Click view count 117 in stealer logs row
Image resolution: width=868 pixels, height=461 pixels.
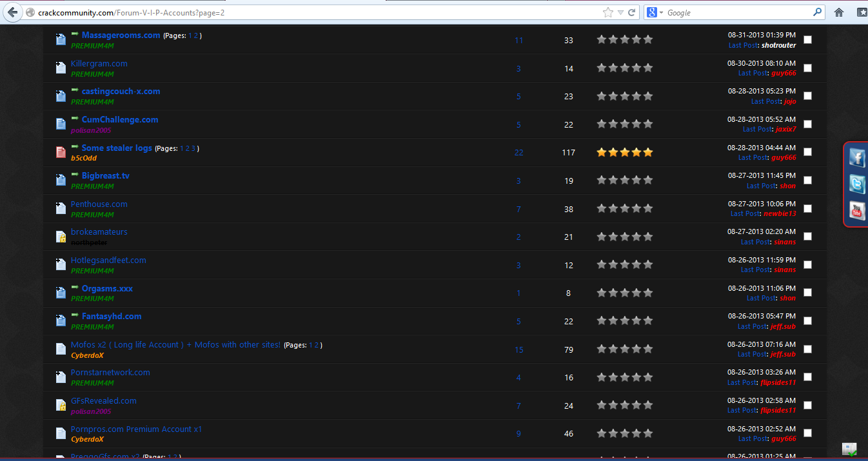pos(568,153)
